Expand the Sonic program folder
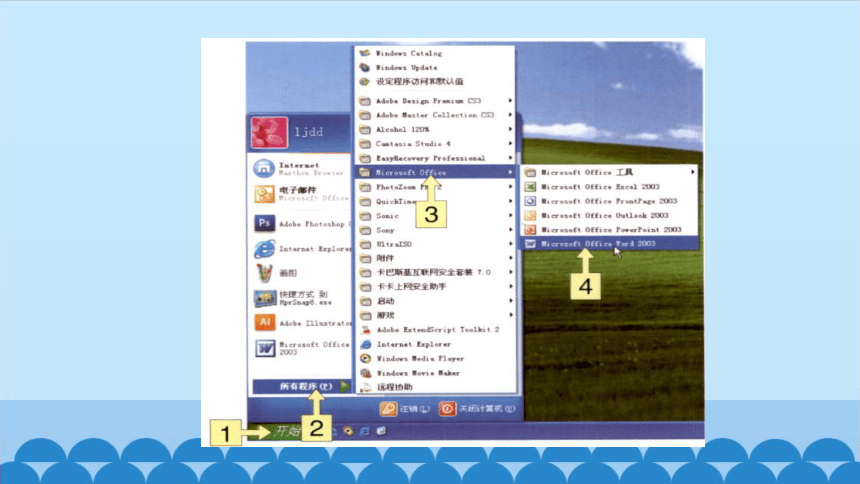 click(x=435, y=216)
